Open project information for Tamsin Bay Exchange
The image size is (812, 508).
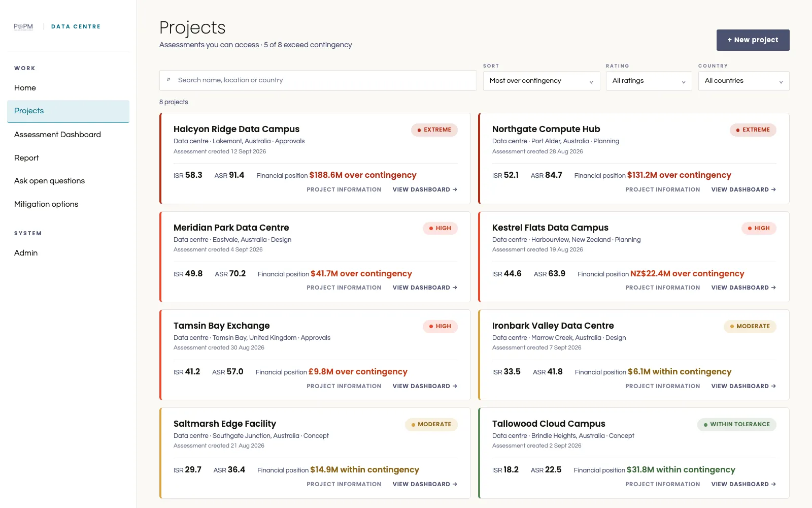tap(344, 386)
